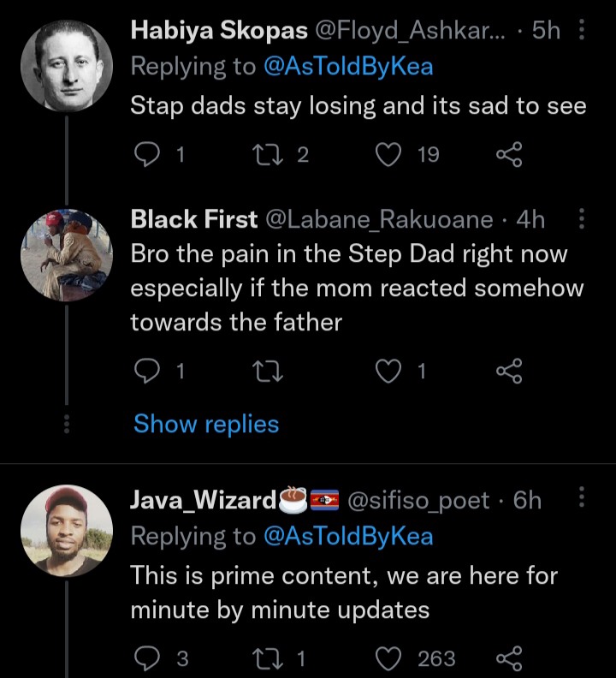616x678 pixels.
Task: Like Habiya Skopas's tweet
Action: (388, 155)
